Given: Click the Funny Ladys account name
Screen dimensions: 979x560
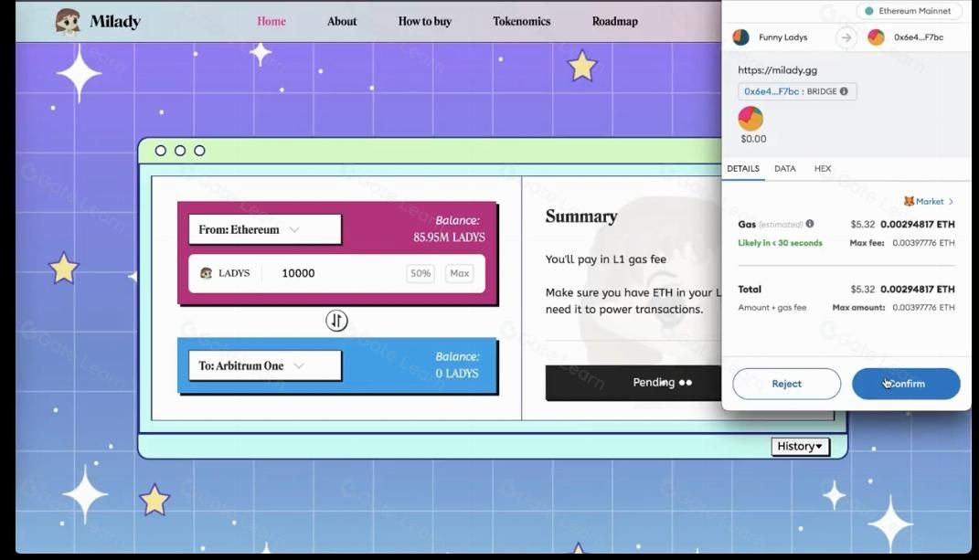Looking at the screenshot, I should [783, 37].
